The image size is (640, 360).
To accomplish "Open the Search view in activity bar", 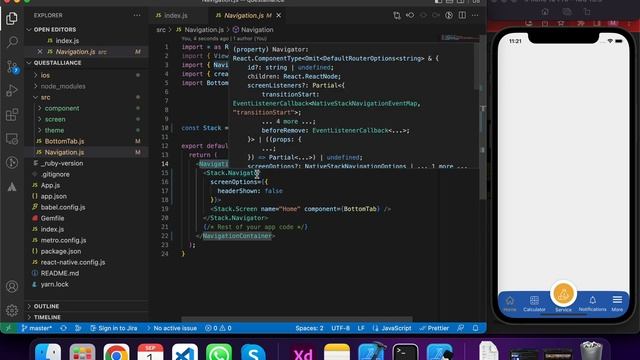I will pyautogui.click(x=12, y=42).
